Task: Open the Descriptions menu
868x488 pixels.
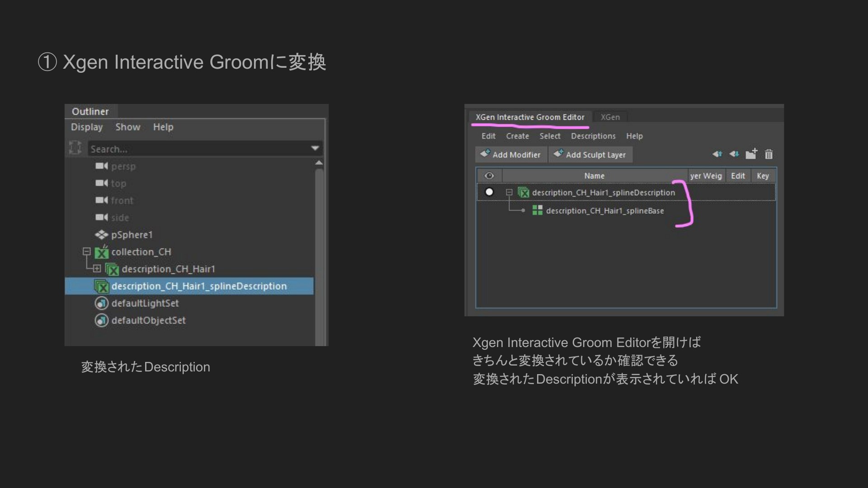Action: (x=593, y=136)
